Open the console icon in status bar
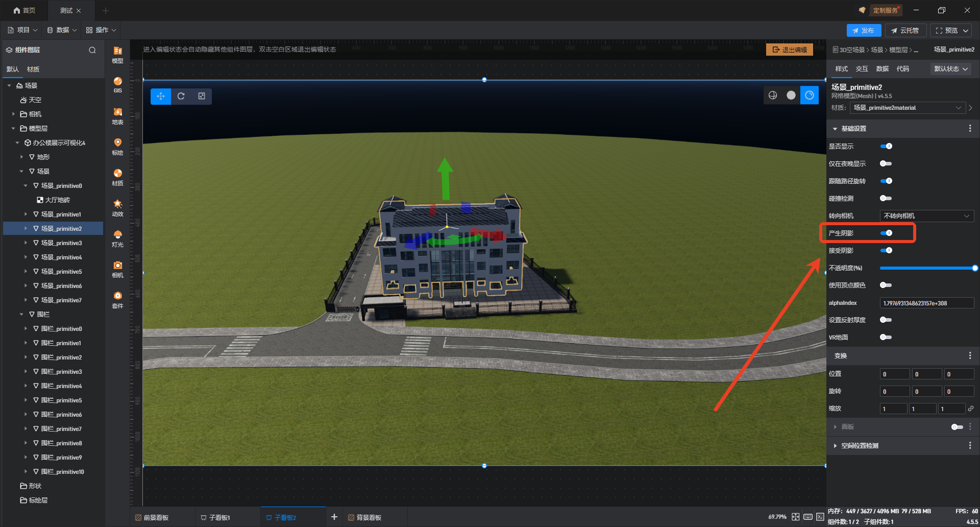Viewport: 980px width, 527px height. point(820,517)
